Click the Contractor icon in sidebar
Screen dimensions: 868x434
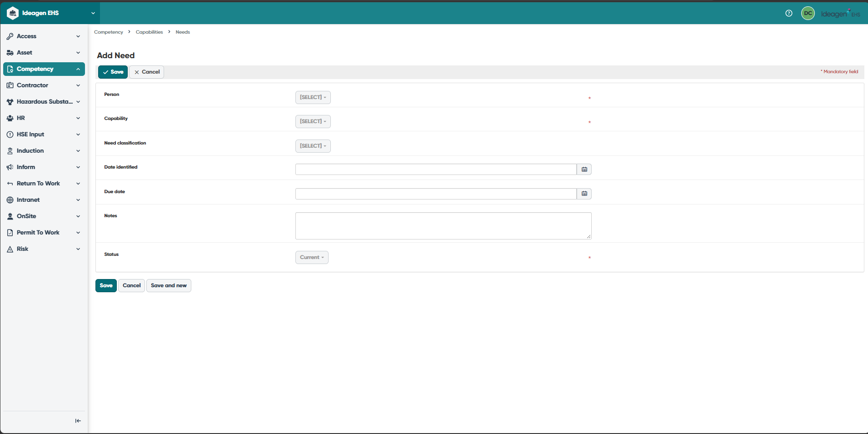click(10, 85)
